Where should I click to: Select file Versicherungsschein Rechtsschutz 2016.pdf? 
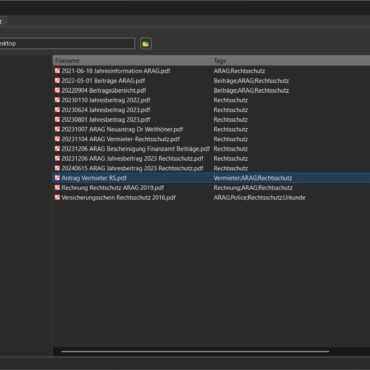pos(118,197)
